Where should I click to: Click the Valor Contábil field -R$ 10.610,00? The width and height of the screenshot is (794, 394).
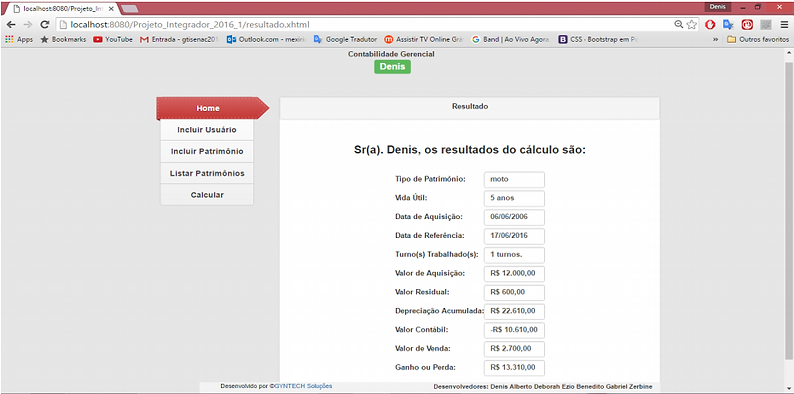coord(514,330)
